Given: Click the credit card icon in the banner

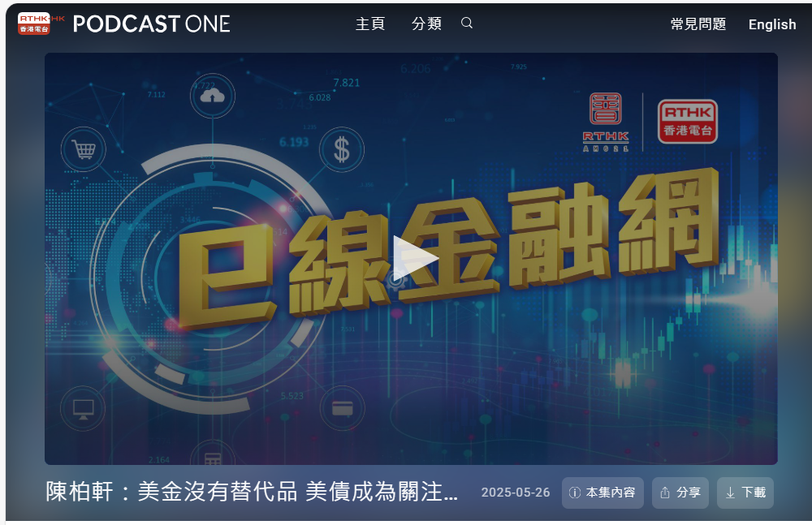Looking at the screenshot, I should click(342, 409).
